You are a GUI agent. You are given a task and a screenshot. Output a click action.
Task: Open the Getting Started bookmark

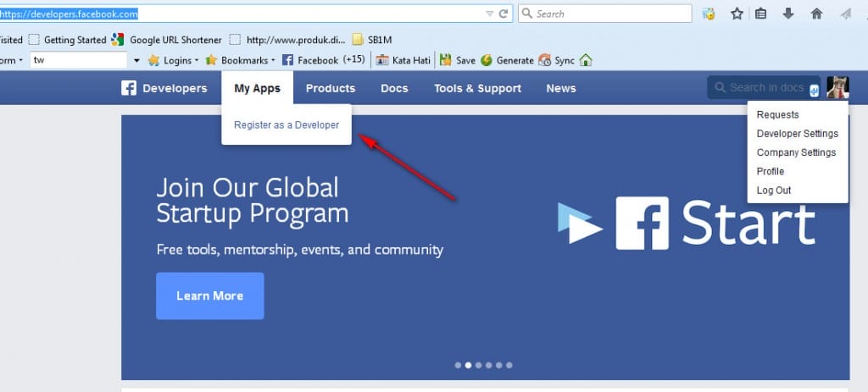(x=68, y=40)
